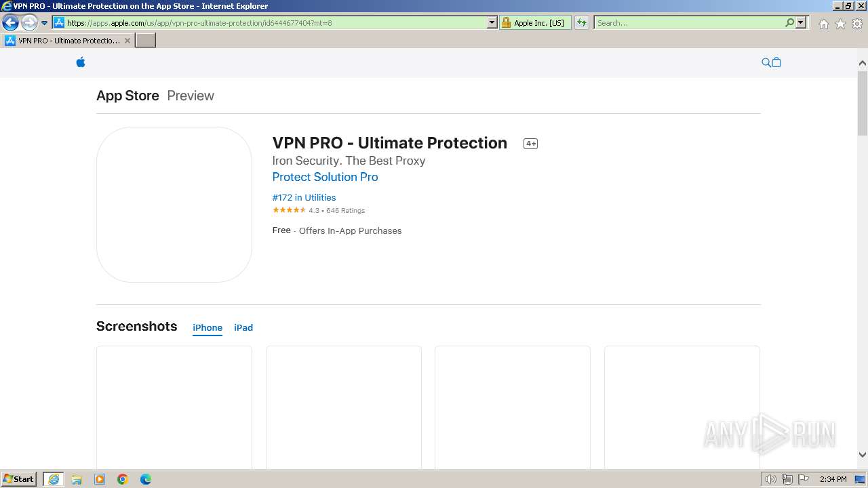
Task: Click the App Store favicon in address bar
Action: pos(59,22)
